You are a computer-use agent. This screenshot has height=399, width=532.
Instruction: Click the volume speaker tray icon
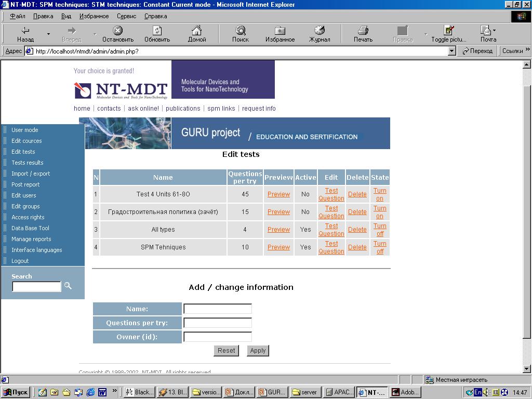click(x=486, y=392)
